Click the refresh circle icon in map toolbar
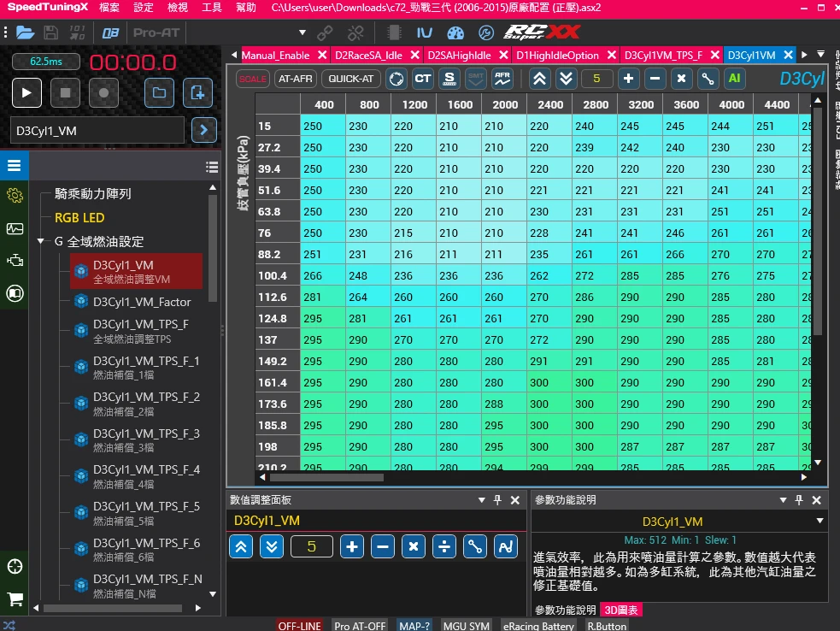Image resolution: width=840 pixels, height=631 pixels. click(396, 79)
